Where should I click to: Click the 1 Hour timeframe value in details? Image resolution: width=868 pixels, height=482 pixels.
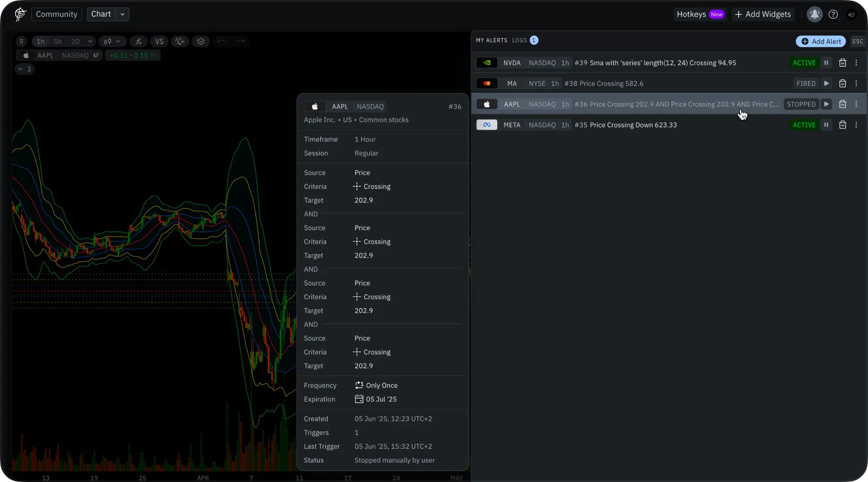[365, 139]
